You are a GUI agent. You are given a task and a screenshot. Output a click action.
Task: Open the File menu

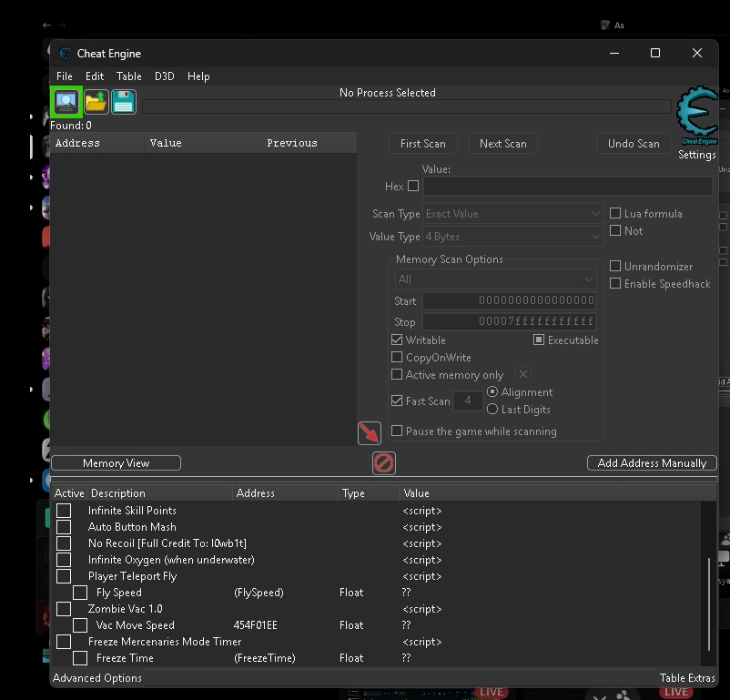coord(65,76)
